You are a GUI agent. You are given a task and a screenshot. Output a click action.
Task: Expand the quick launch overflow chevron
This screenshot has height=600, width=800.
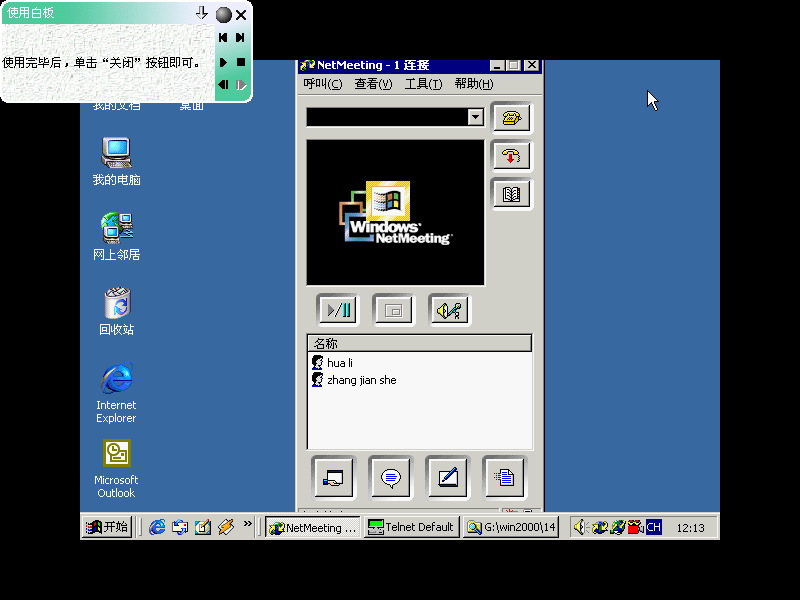(x=247, y=523)
